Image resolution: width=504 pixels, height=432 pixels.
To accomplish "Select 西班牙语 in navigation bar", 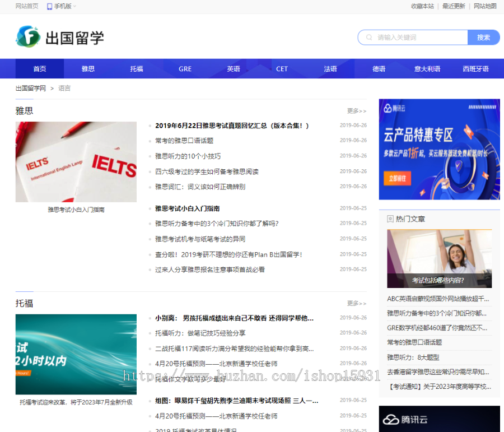I will pyautogui.click(x=475, y=68).
